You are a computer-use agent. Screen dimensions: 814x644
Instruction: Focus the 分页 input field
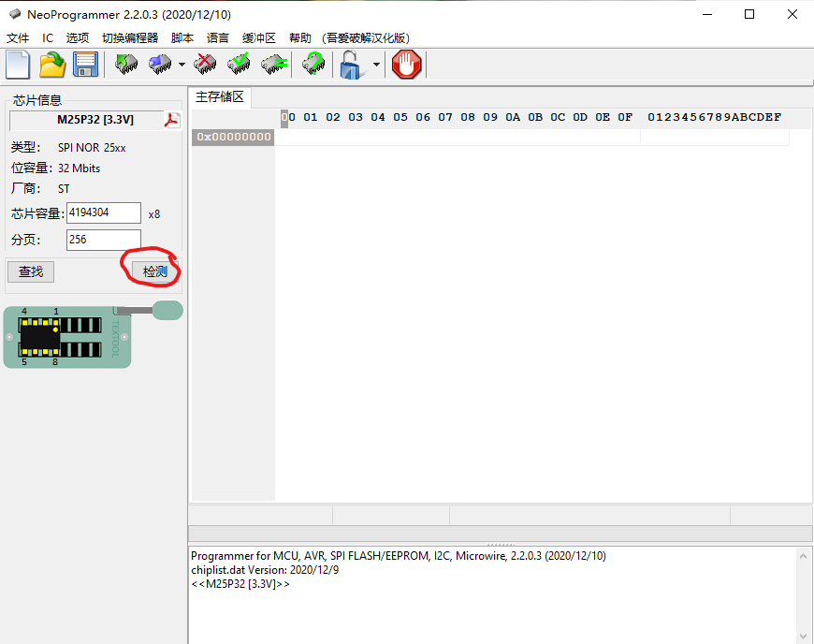point(104,240)
